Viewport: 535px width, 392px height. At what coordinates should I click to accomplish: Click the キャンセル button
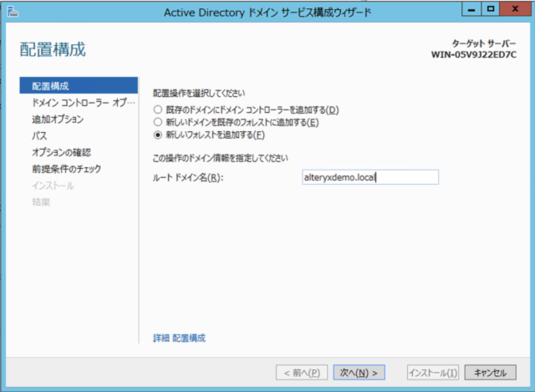click(491, 373)
